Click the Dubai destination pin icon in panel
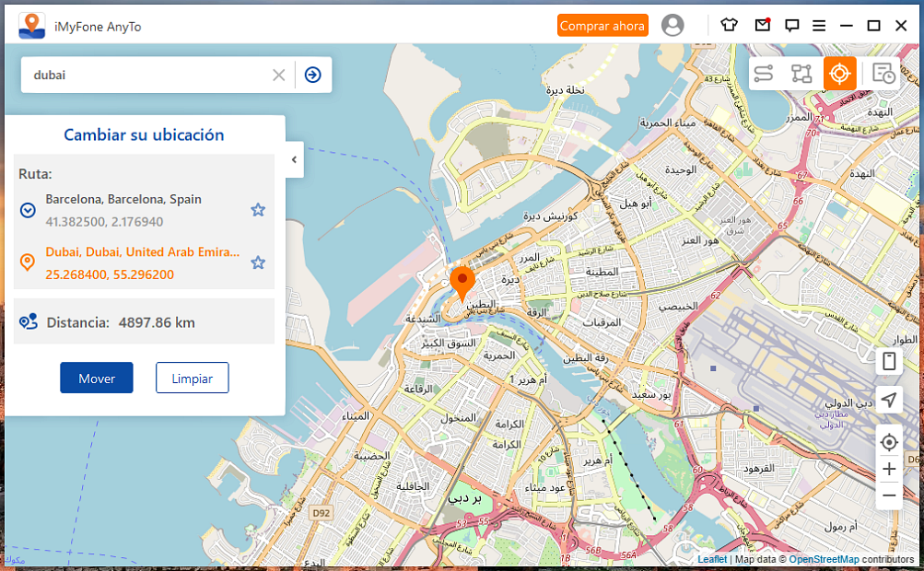This screenshot has height=571, width=924. (28, 262)
